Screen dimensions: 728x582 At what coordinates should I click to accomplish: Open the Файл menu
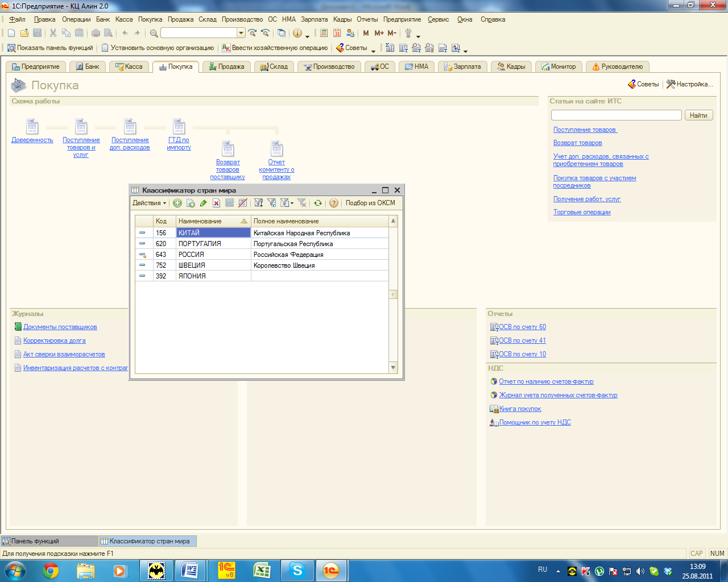17,19
